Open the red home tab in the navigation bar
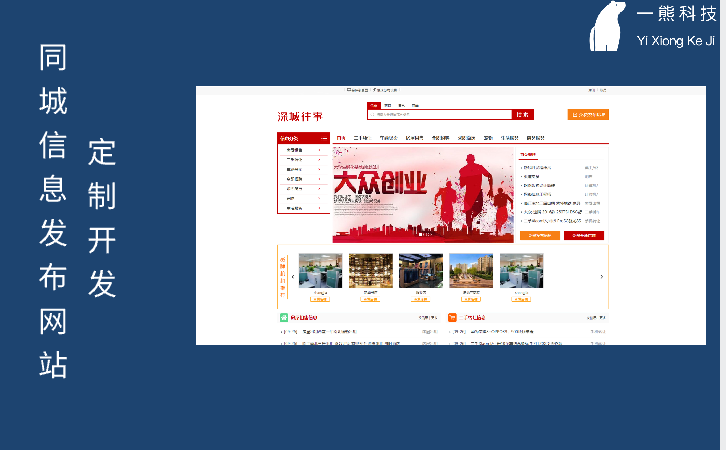Screen dimensions: 726x450 click(x=341, y=138)
